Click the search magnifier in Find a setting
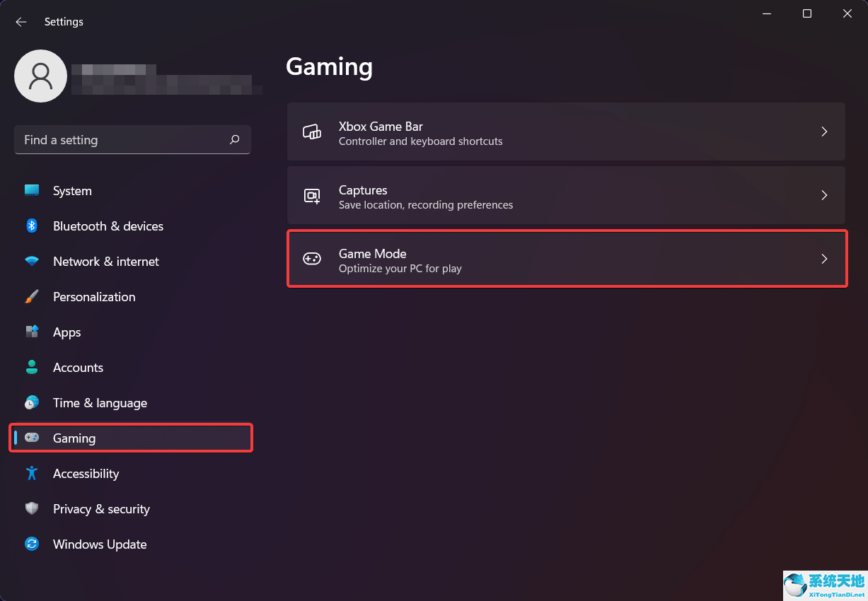This screenshot has height=601, width=868. (x=234, y=140)
